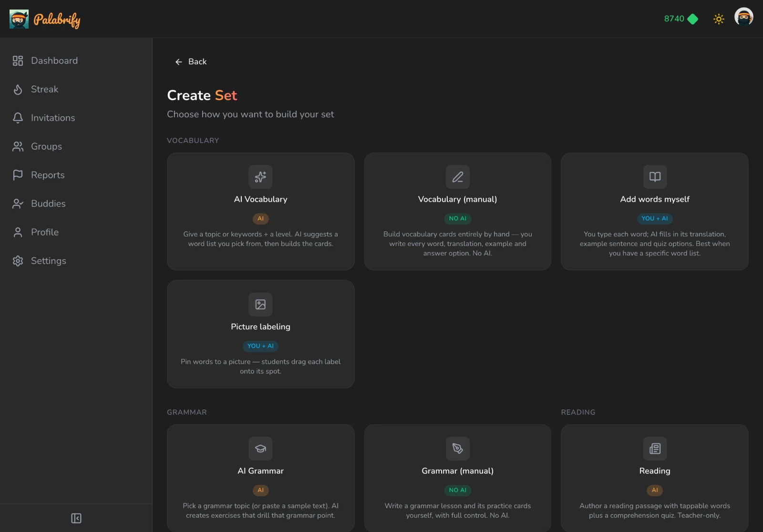This screenshot has width=763, height=532.
Task: Open the Settings gear icon
Action: 18,261
